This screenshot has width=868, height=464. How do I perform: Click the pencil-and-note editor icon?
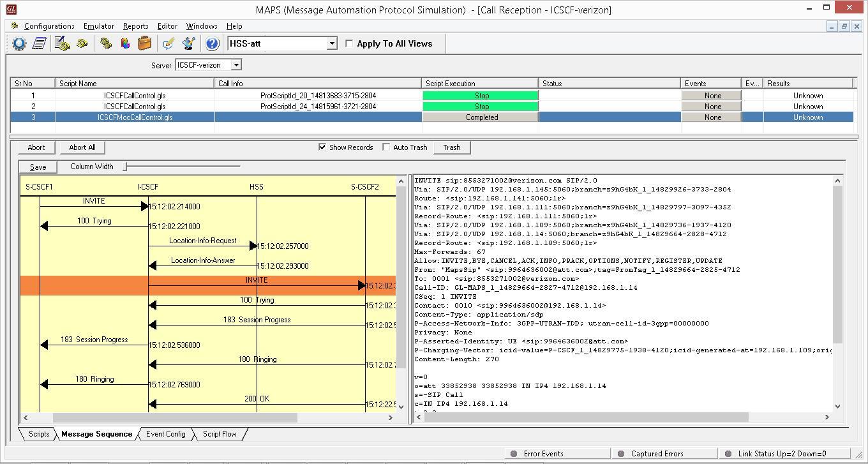click(x=168, y=43)
